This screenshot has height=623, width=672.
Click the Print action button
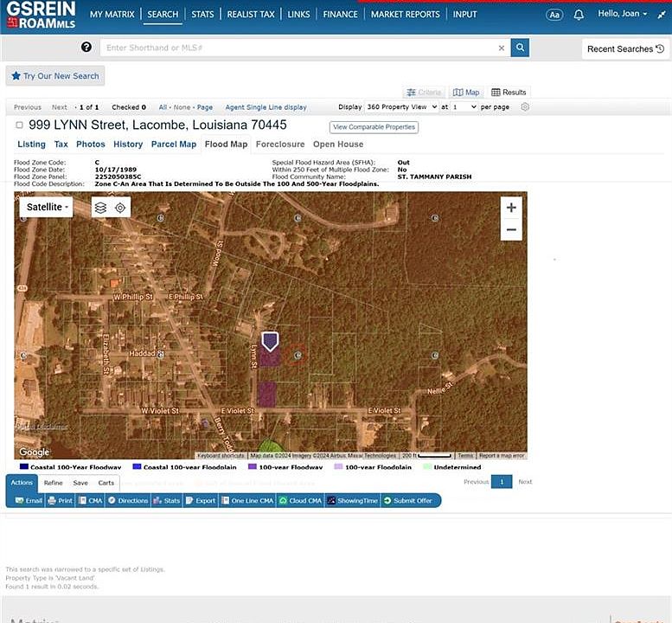[60, 501]
